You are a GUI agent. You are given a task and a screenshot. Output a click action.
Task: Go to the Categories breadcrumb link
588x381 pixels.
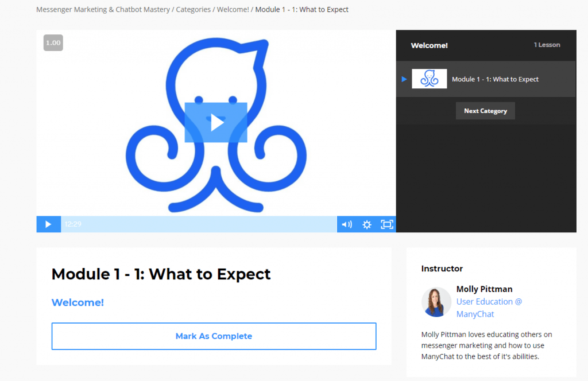[x=193, y=10]
